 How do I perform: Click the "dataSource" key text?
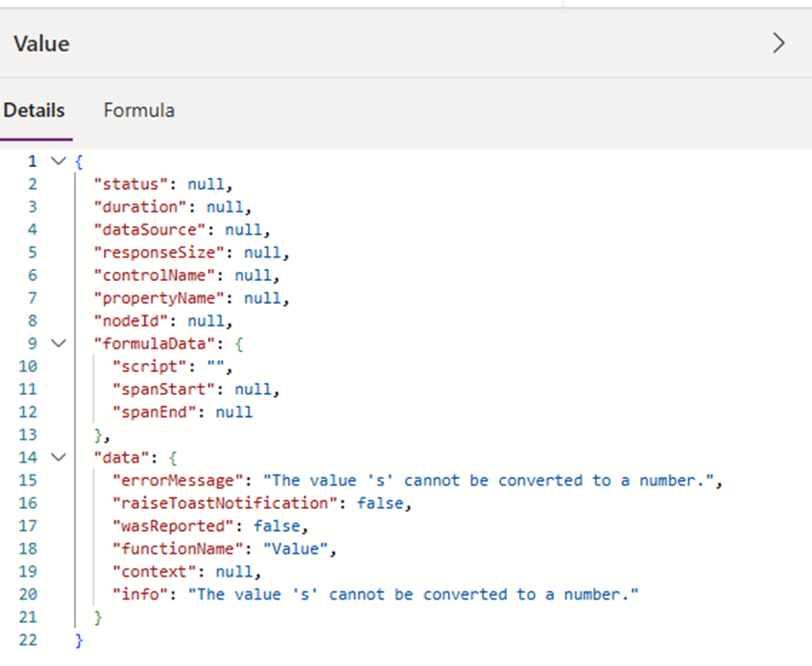150,230
